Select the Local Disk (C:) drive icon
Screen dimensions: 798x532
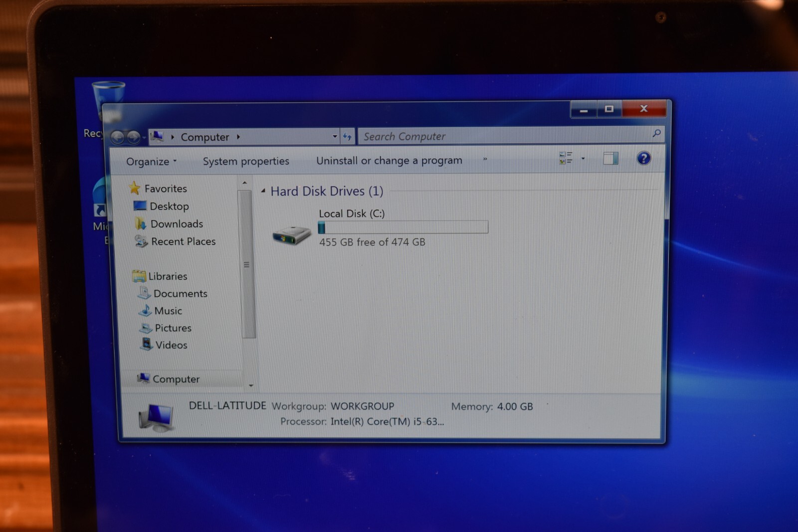pyautogui.click(x=292, y=234)
